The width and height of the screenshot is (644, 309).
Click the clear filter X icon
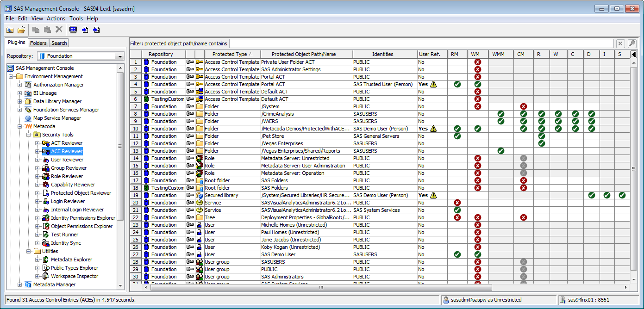pyautogui.click(x=621, y=43)
